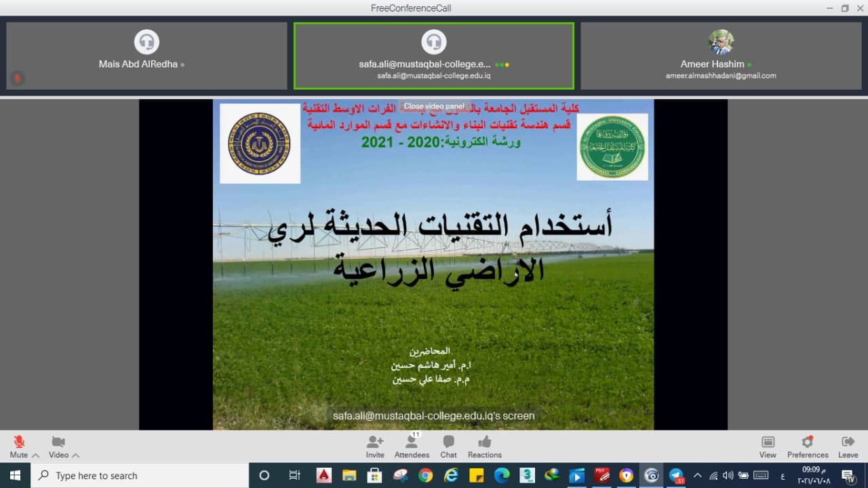Click the Close video panel button
Image resolution: width=868 pixels, height=488 pixels.
(x=434, y=106)
